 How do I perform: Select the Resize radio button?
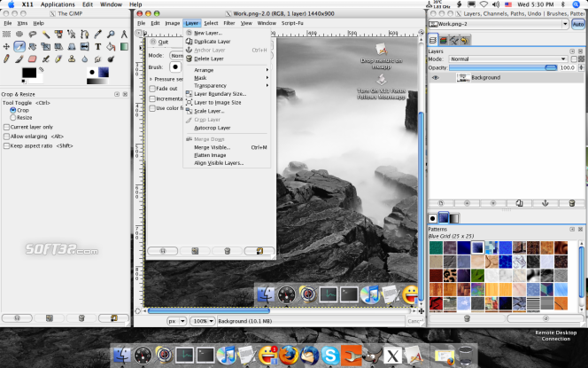pyautogui.click(x=12, y=117)
